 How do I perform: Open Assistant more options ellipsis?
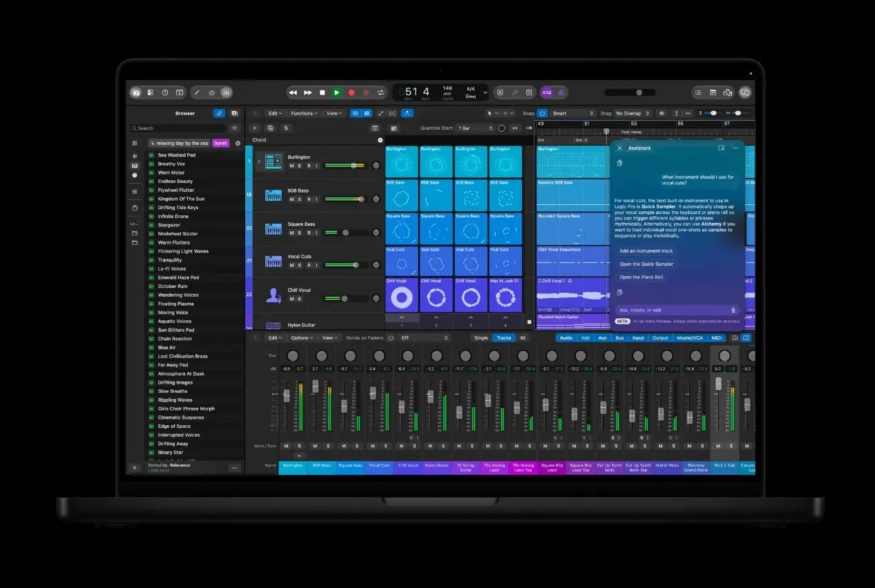[735, 148]
